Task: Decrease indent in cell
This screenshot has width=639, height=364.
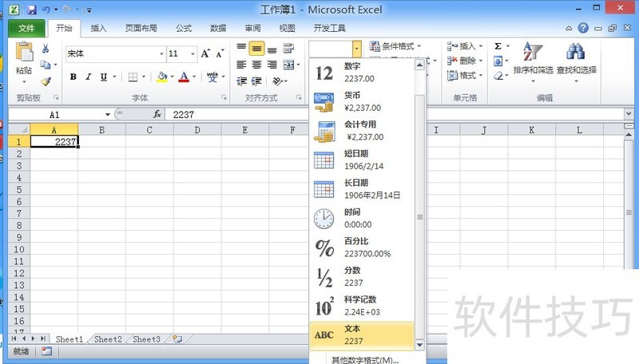Action: (242, 81)
